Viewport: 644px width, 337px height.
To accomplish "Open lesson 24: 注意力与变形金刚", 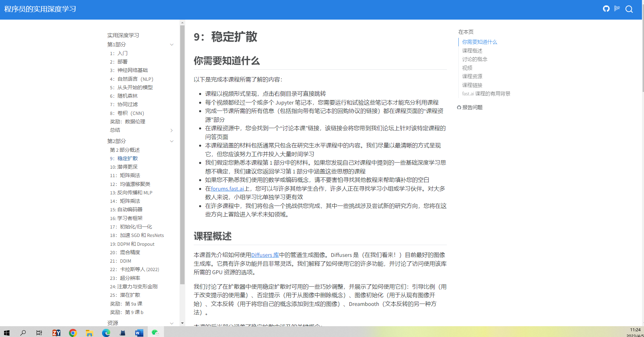I will 134,287.
